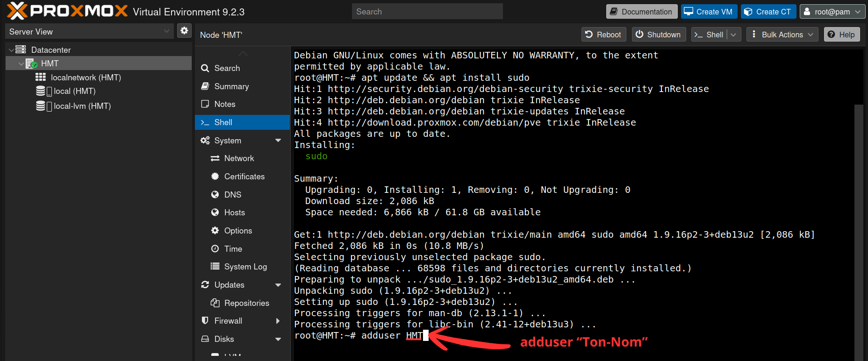This screenshot has width=868, height=361.
Task: Select local (HMT) in the tree
Action: coord(99,91)
